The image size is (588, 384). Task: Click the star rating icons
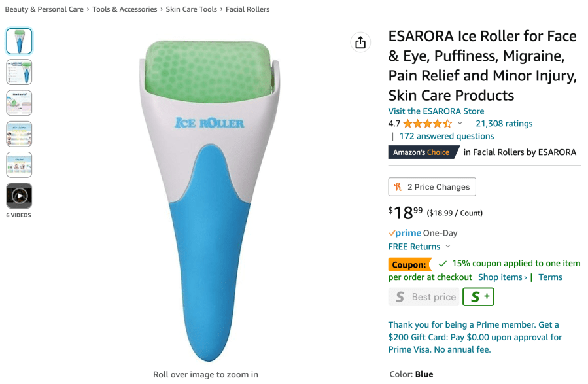428,124
